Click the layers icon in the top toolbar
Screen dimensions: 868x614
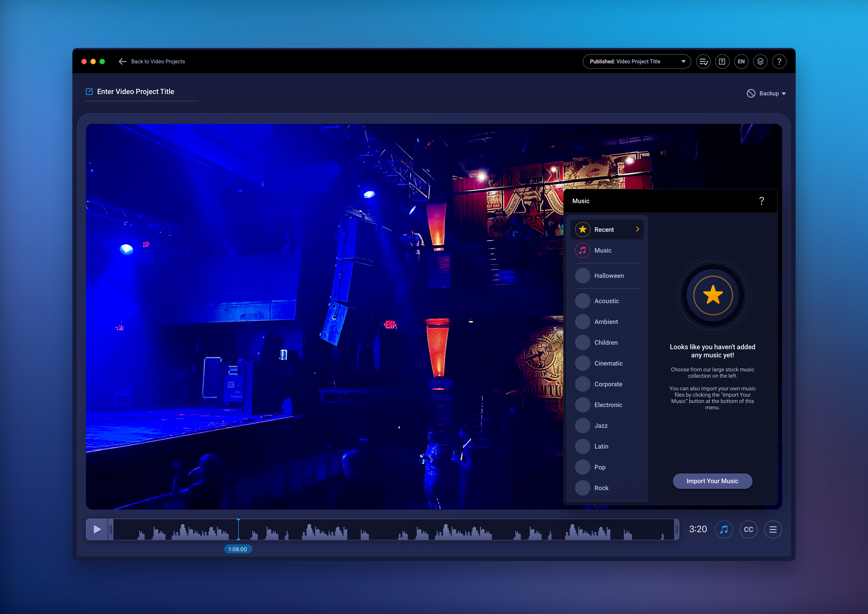point(760,61)
